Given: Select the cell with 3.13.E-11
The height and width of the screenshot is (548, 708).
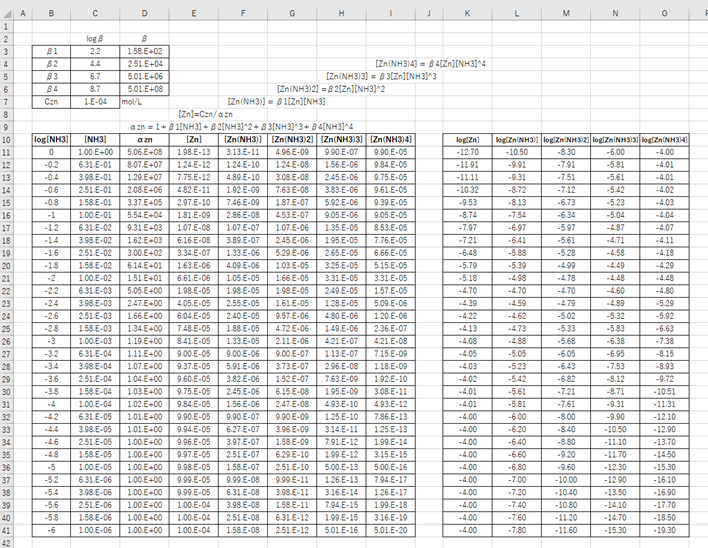Looking at the screenshot, I should pyautogui.click(x=243, y=153).
